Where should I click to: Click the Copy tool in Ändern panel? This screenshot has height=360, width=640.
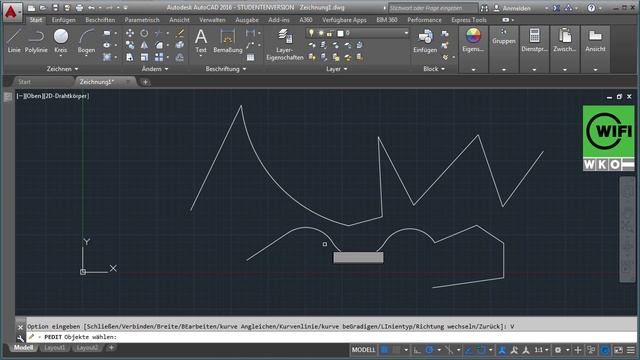130,45
